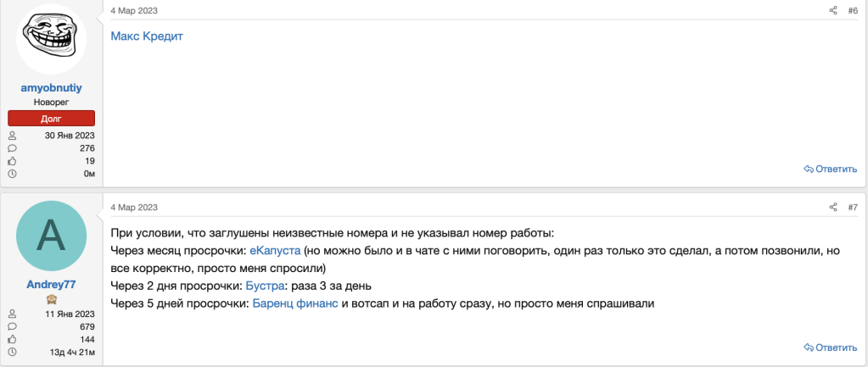The height and width of the screenshot is (367, 868).
Task: Click Ответить under Andrey77's post
Action: 831,348
